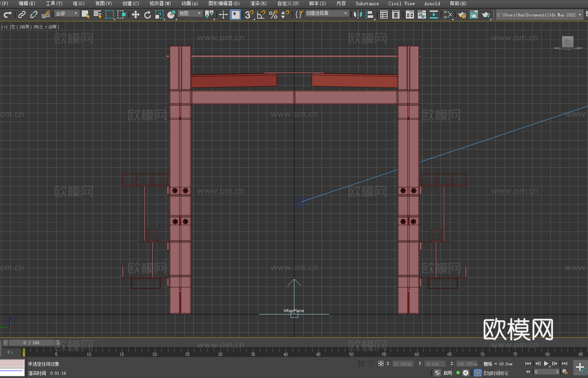Image resolution: width=588 pixels, height=378 pixels.
Task: Click the X coordinate field
Action: point(403,364)
